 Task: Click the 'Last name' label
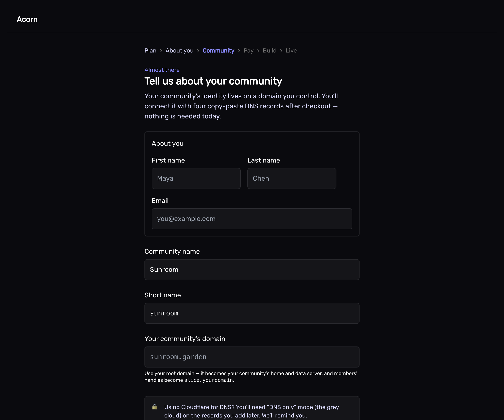pos(264,160)
